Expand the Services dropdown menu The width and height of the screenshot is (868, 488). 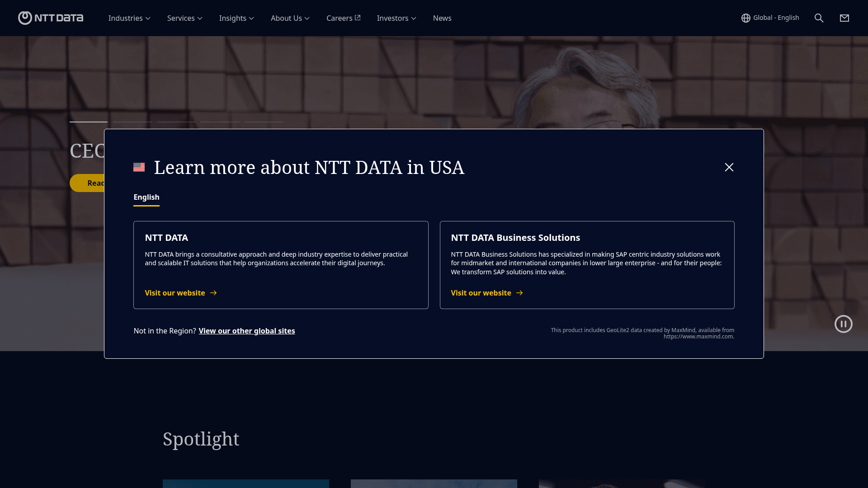pyautogui.click(x=184, y=18)
